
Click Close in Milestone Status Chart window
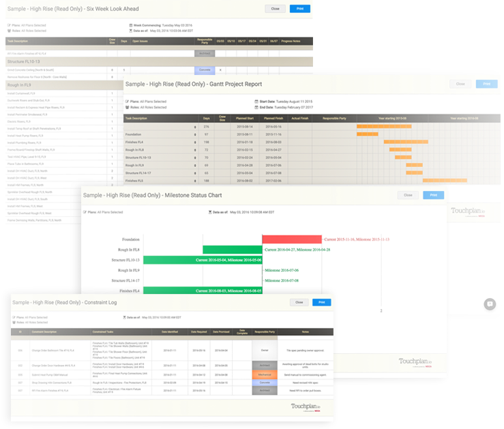[408, 195]
